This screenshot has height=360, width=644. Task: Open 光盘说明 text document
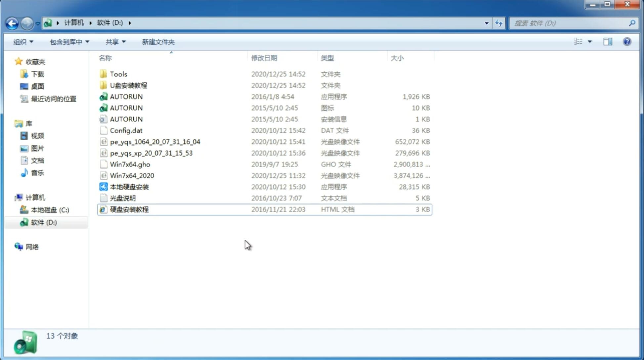(122, 198)
